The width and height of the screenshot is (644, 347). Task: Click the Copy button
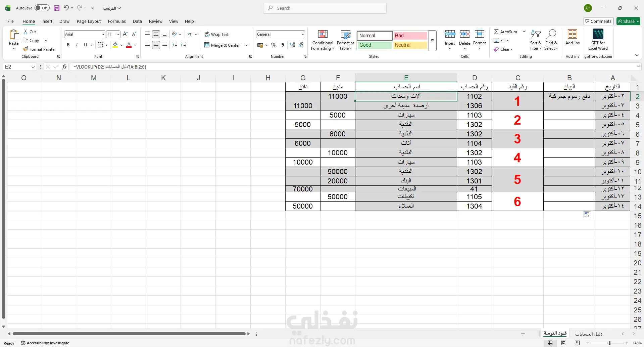pos(31,40)
